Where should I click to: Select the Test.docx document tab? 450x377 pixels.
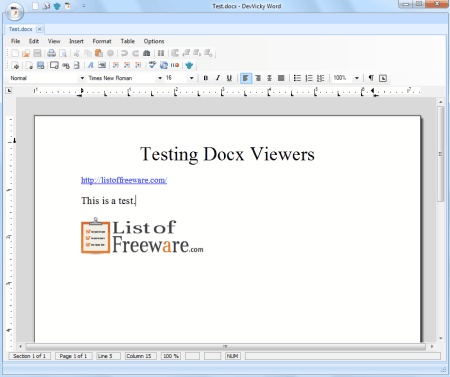(x=20, y=29)
